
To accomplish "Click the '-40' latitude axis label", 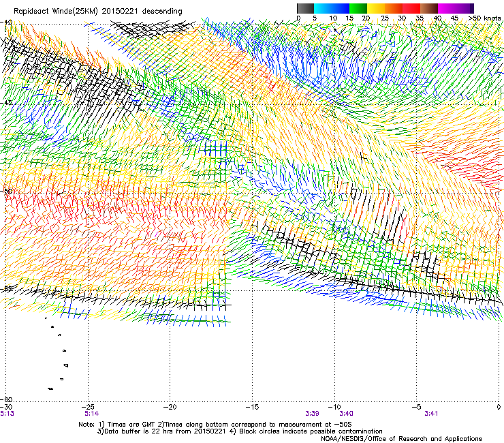I will [x=6, y=22].
